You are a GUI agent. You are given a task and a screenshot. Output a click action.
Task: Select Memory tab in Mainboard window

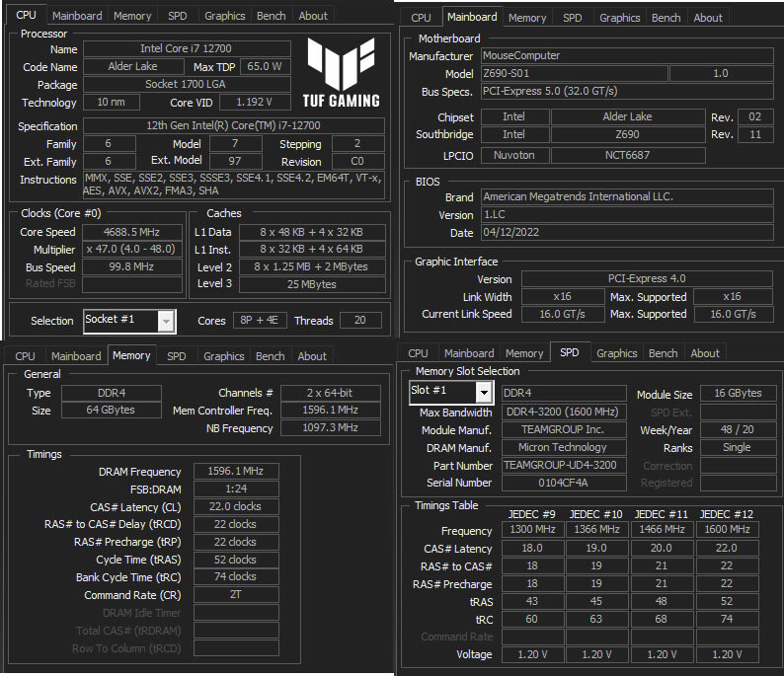coord(527,18)
